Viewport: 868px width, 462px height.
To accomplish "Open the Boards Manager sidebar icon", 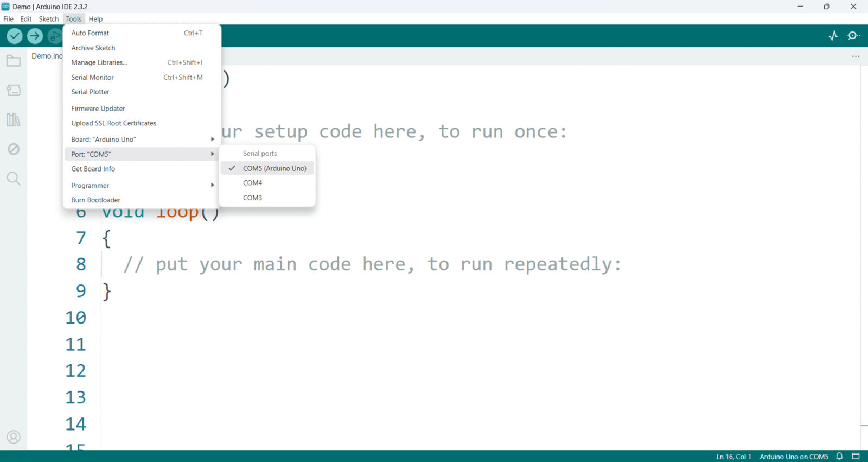I will [x=14, y=90].
